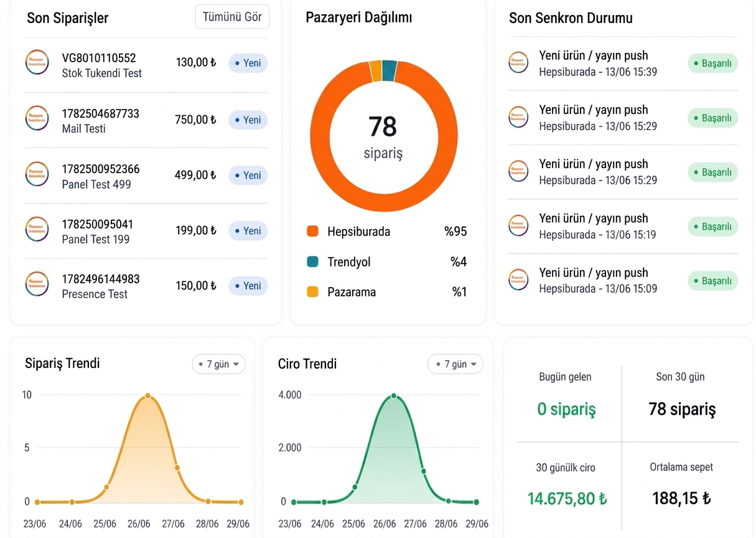756x538 pixels.
Task: Click logo icon of the 15:09 sync entry
Action: [518, 279]
